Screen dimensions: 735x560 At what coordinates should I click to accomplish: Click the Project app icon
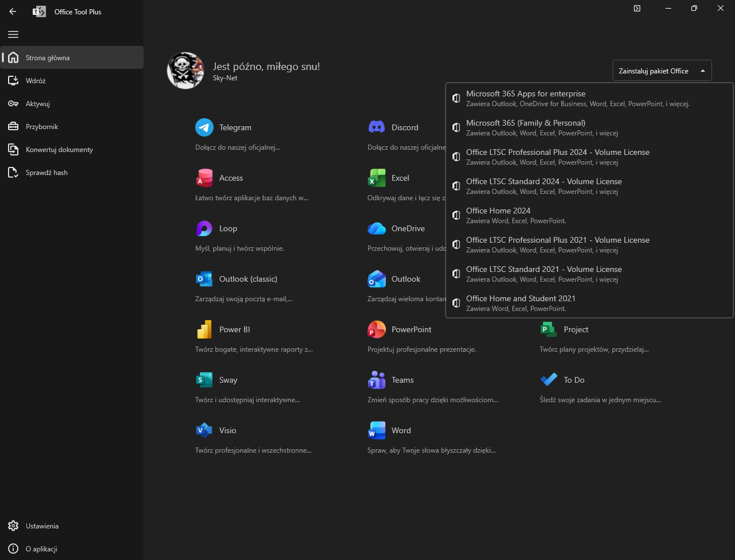549,329
